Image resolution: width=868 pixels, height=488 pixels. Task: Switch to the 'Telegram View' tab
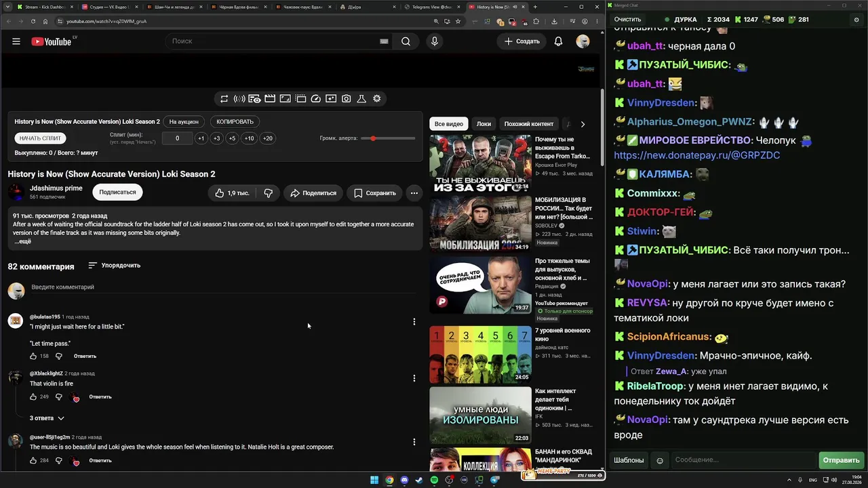431,7
